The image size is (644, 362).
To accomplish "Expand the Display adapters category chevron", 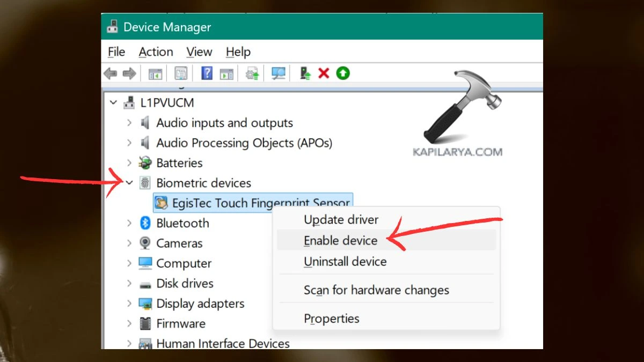I will (129, 304).
